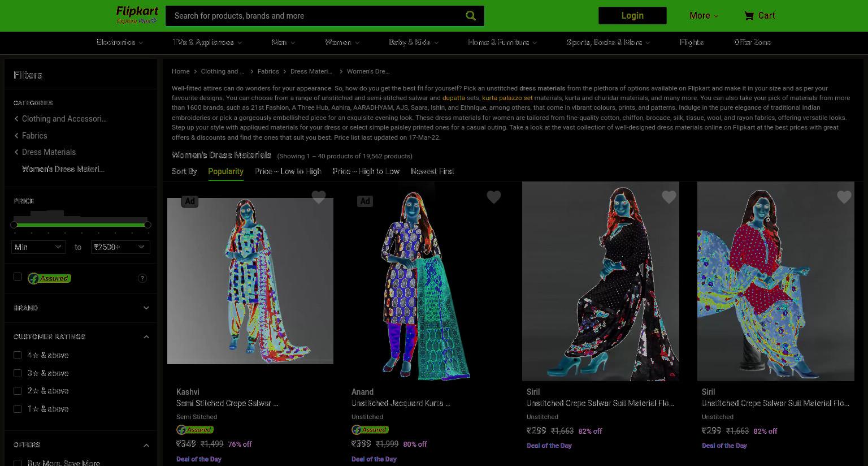868x466 pixels.
Task: Open the ₹2500+ max price dropdown
Action: coord(120,247)
